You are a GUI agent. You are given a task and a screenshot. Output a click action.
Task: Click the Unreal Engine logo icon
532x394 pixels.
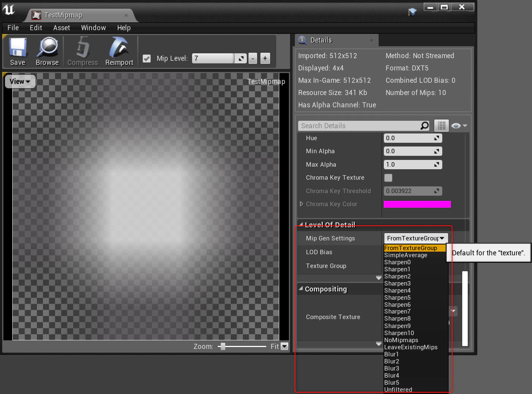click(x=8, y=10)
